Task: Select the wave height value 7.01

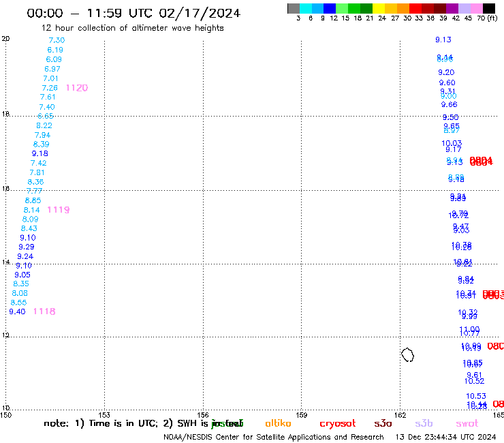Action: click(x=51, y=78)
